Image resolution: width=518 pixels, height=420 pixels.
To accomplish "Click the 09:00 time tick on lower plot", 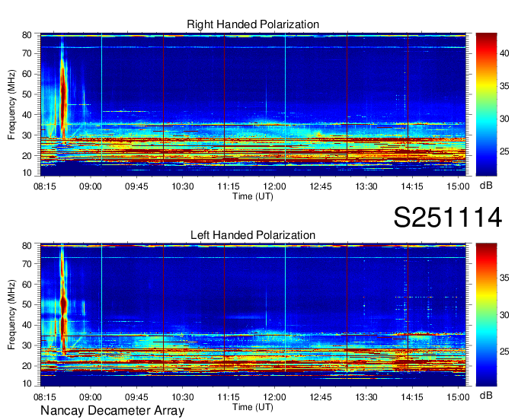I will click(x=90, y=396).
